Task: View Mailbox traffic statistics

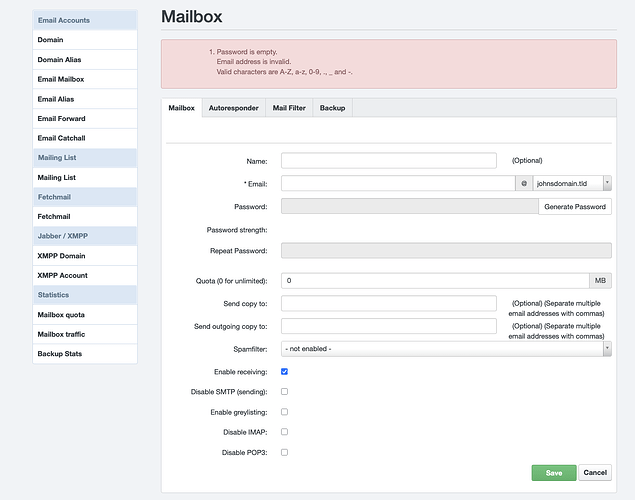Action: pyautogui.click(x=85, y=334)
